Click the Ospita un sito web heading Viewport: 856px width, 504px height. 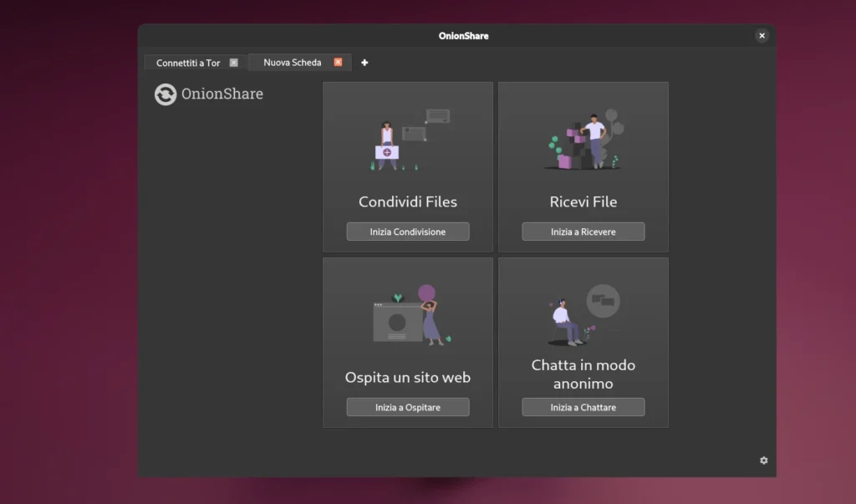(407, 377)
